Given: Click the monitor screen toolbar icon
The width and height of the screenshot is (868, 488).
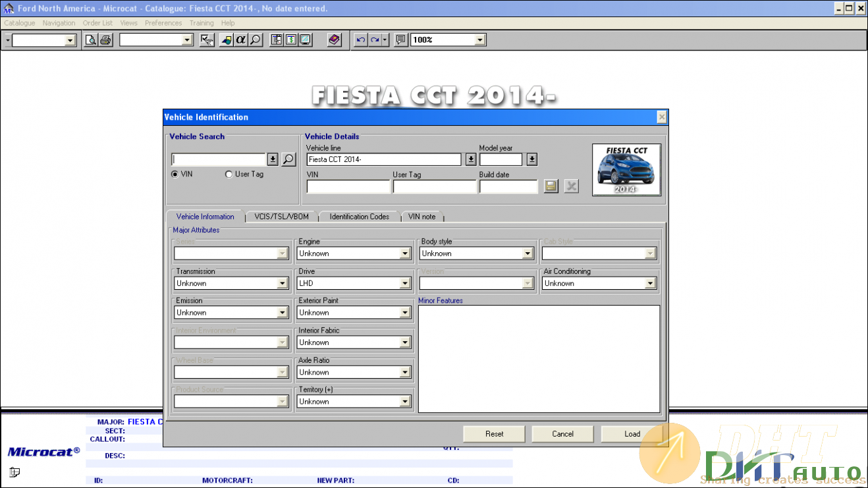Looking at the screenshot, I should 306,40.
